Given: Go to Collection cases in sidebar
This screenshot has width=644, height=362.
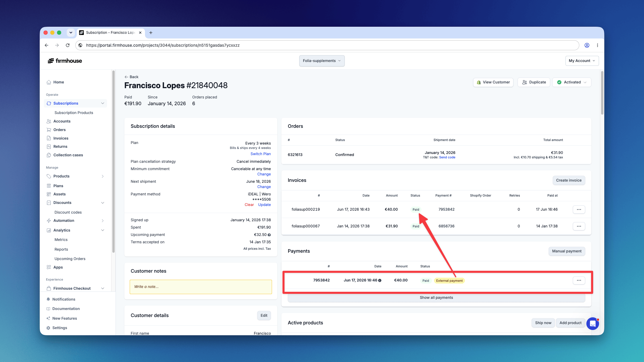Looking at the screenshot, I should coord(68,155).
